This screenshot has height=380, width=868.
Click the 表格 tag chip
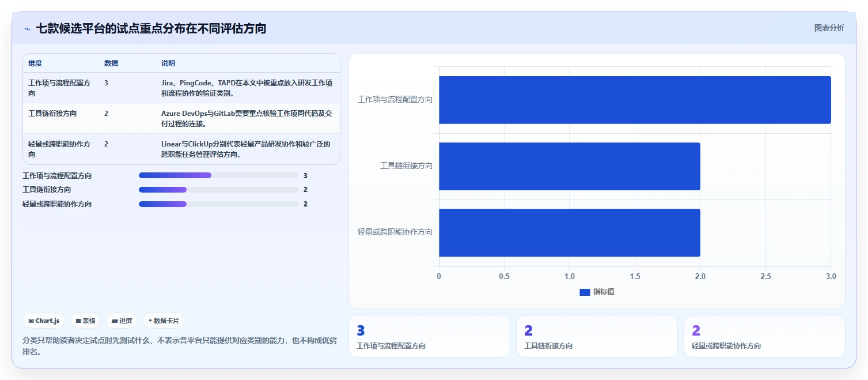click(85, 321)
